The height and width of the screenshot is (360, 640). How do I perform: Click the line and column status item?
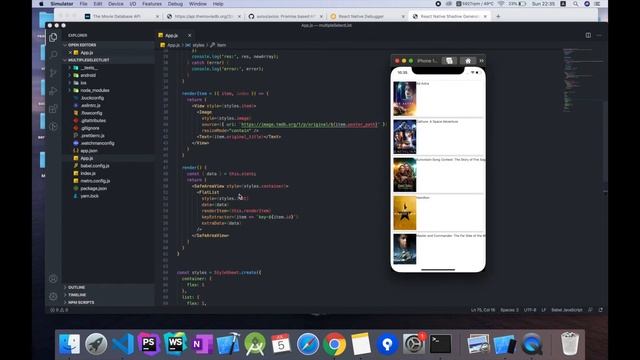pyautogui.click(x=483, y=310)
